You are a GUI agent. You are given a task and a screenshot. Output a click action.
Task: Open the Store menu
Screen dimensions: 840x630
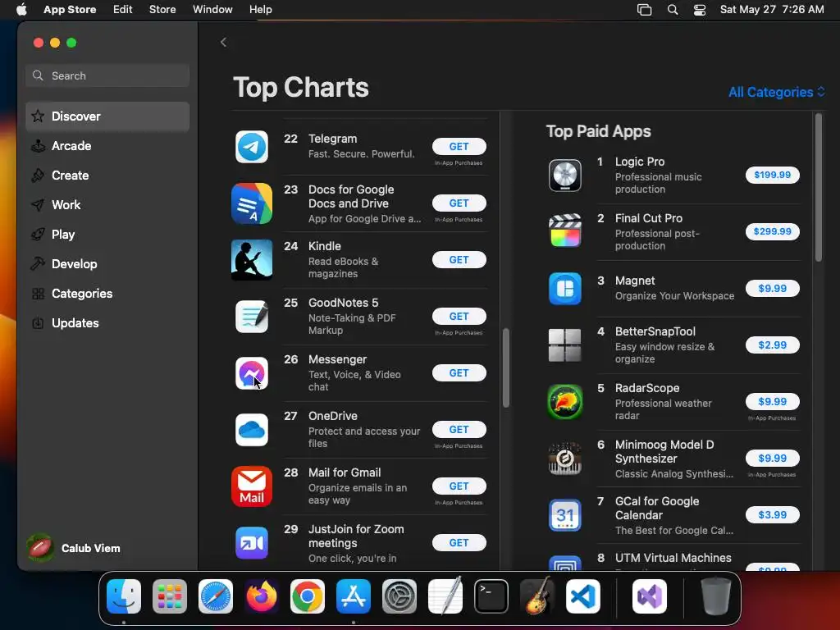(162, 10)
